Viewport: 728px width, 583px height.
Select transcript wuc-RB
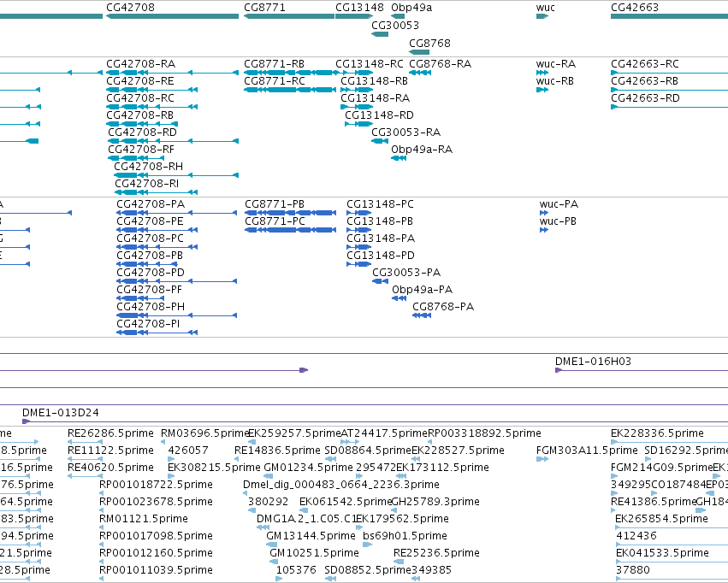coord(542,90)
